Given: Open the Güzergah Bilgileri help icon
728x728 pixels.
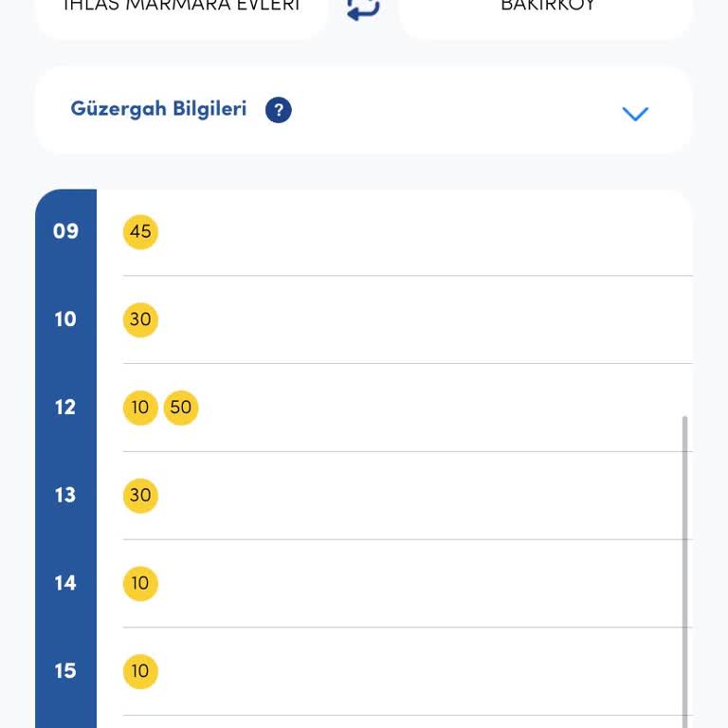Looking at the screenshot, I should pyautogui.click(x=278, y=110).
